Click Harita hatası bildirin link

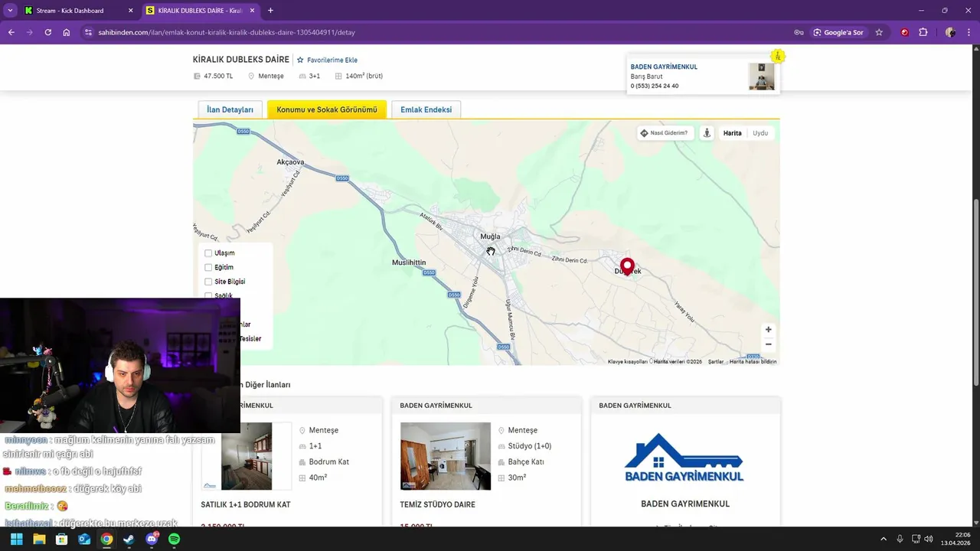tap(753, 362)
